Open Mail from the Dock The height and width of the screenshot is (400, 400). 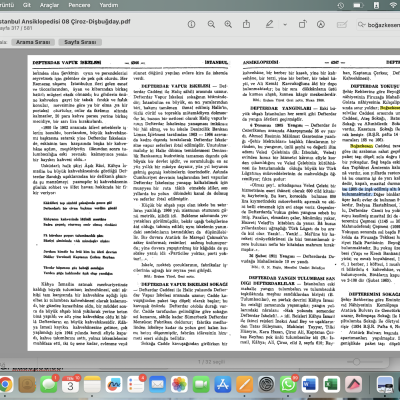[x=157, y=384]
